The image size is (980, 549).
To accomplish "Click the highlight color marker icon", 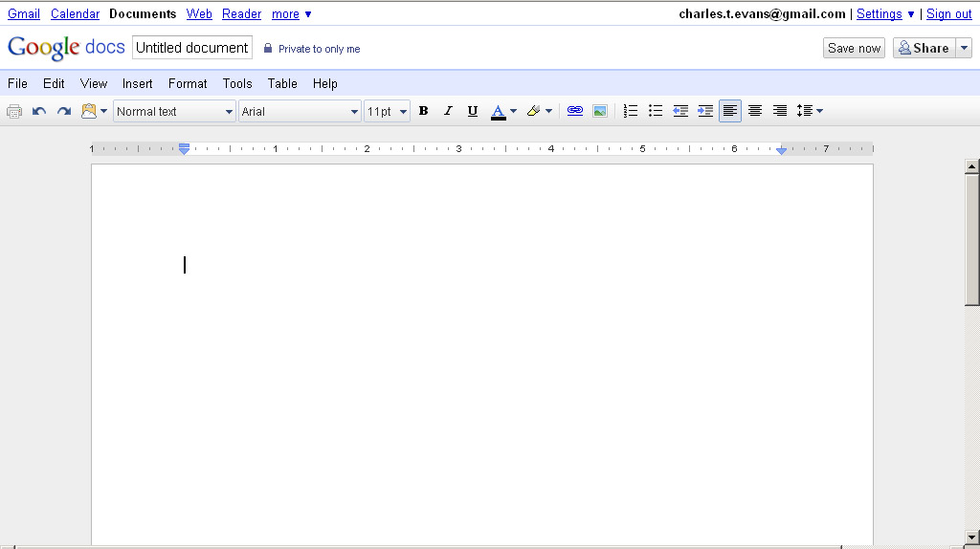I will pyautogui.click(x=533, y=111).
